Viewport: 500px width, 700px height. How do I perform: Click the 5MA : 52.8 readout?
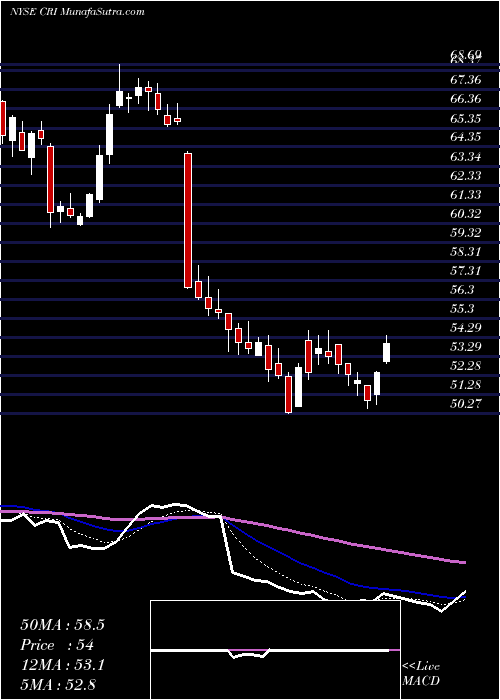point(58,684)
